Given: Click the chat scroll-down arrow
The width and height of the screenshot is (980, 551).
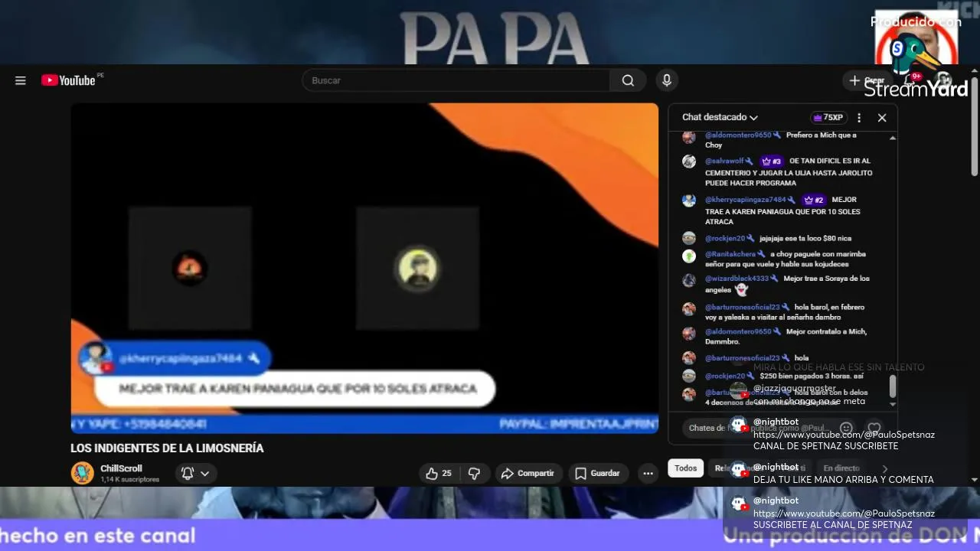Looking at the screenshot, I should tap(893, 403).
